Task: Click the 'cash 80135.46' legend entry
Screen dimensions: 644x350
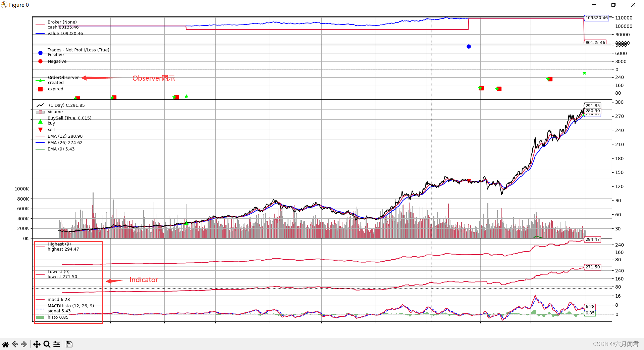Action: pyautogui.click(x=63, y=27)
